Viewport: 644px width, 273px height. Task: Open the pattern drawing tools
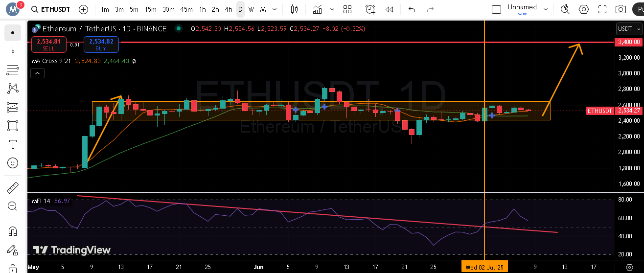13,89
